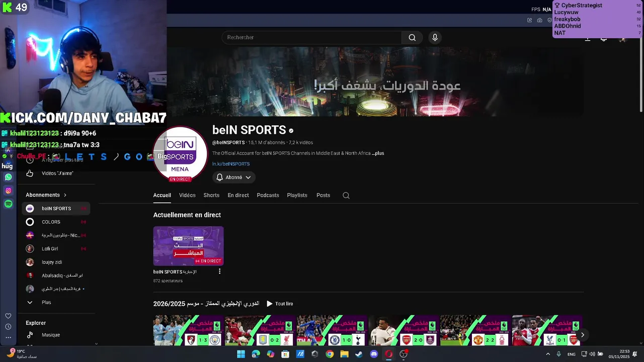Open the browser sidebar heart bookmarks icon
The width and height of the screenshot is (644, 362).
click(8, 316)
